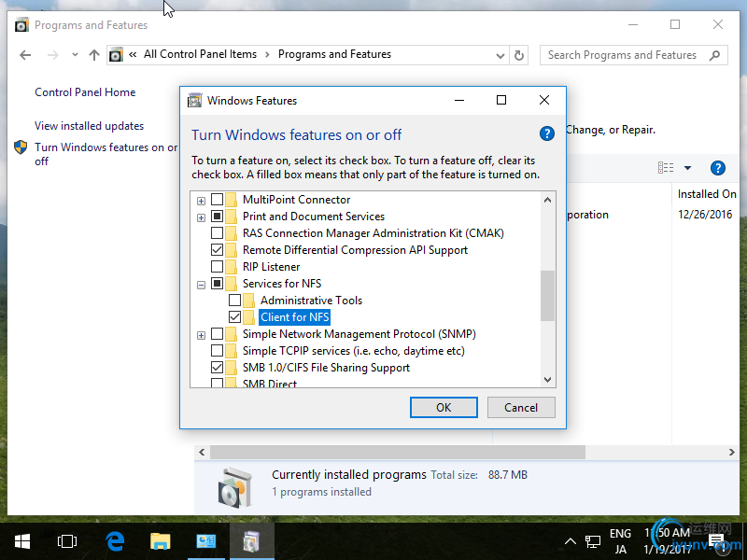Viewport: 747px width, 560px height.
Task: Change view using the view icon
Action: (x=666, y=168)
